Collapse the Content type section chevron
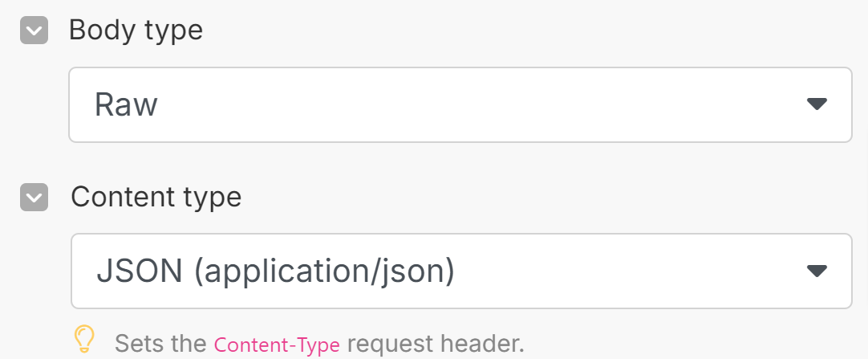 click(34, 197)
